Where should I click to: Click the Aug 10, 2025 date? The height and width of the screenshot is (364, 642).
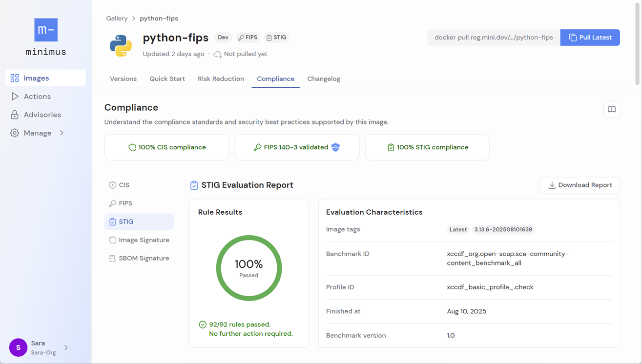click(466, 311)
